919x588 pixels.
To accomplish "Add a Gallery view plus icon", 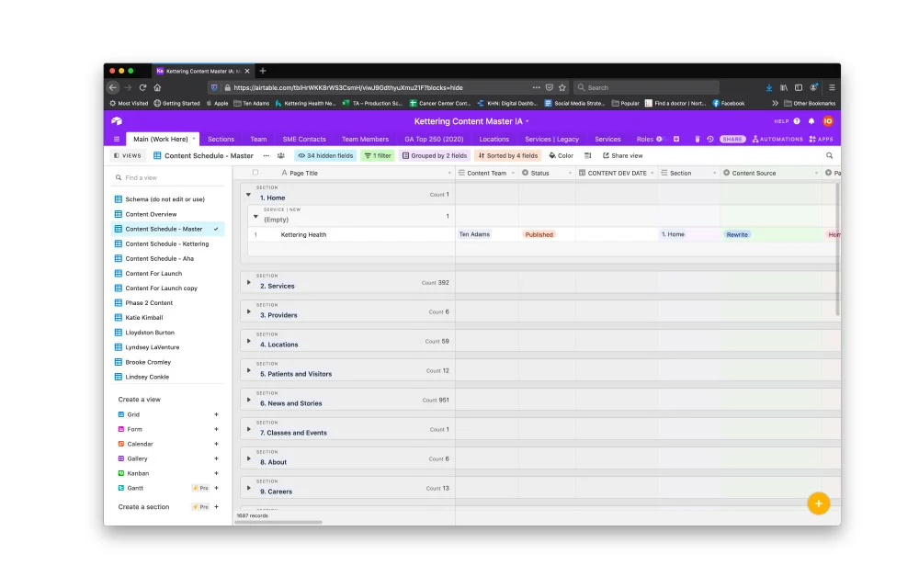I will click(x=216, y=458).
